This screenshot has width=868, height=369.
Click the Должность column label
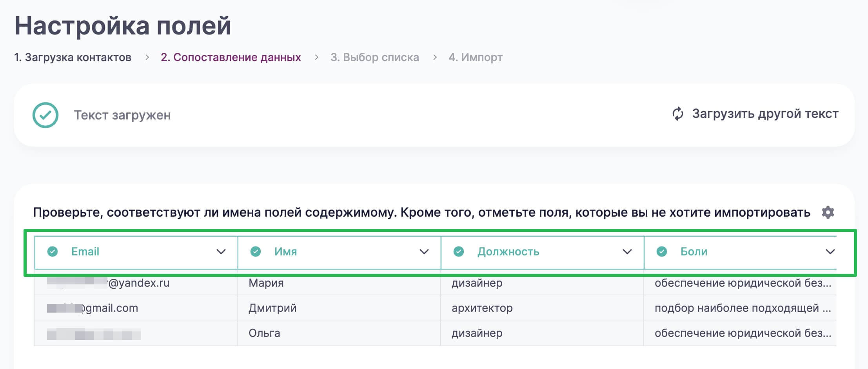(508, 251)
